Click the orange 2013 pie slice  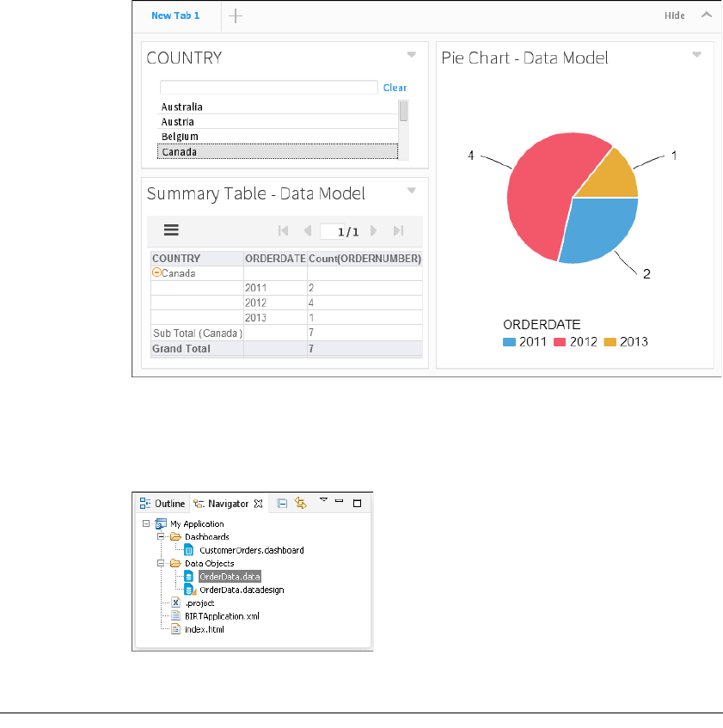coord(616,179)
